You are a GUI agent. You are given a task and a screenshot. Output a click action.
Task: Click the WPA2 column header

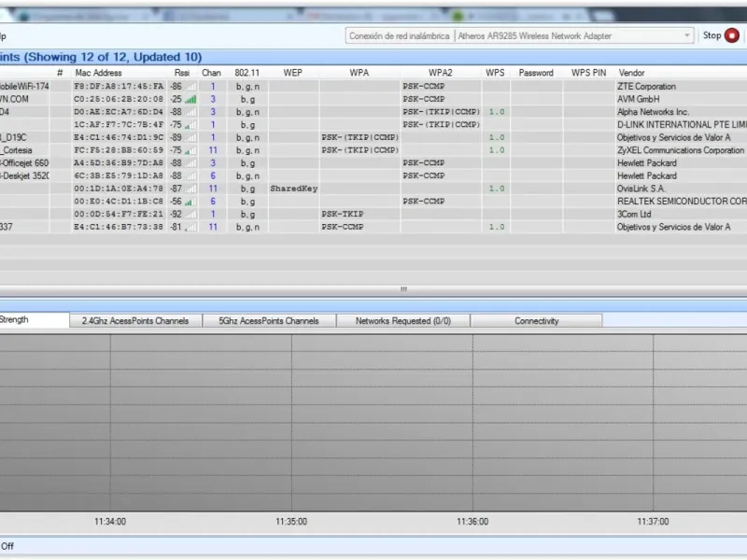(440, 73)
